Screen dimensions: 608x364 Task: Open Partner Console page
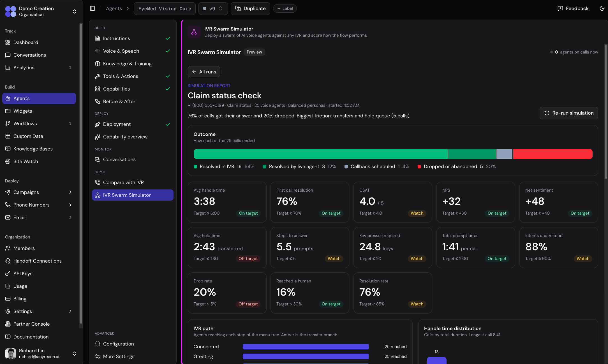(39, 324)
